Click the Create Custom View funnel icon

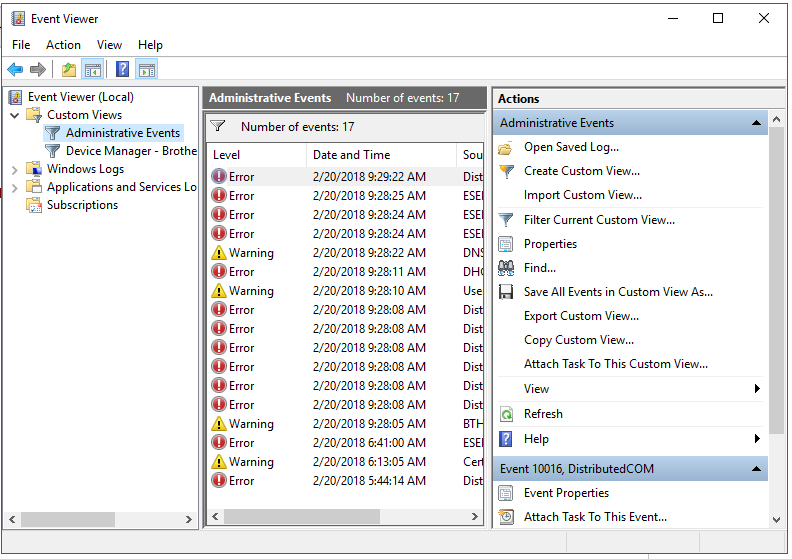coord(506,171)
